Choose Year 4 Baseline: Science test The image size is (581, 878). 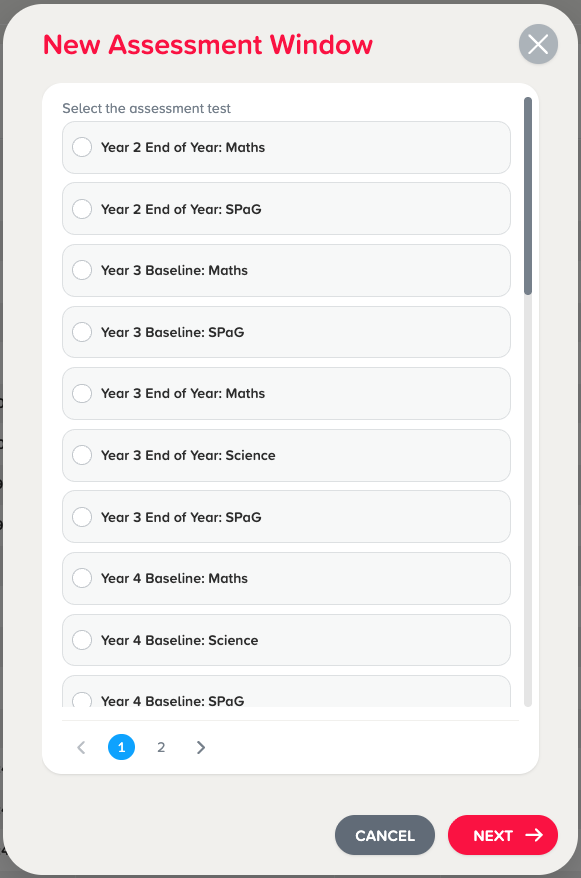[286, 640]
